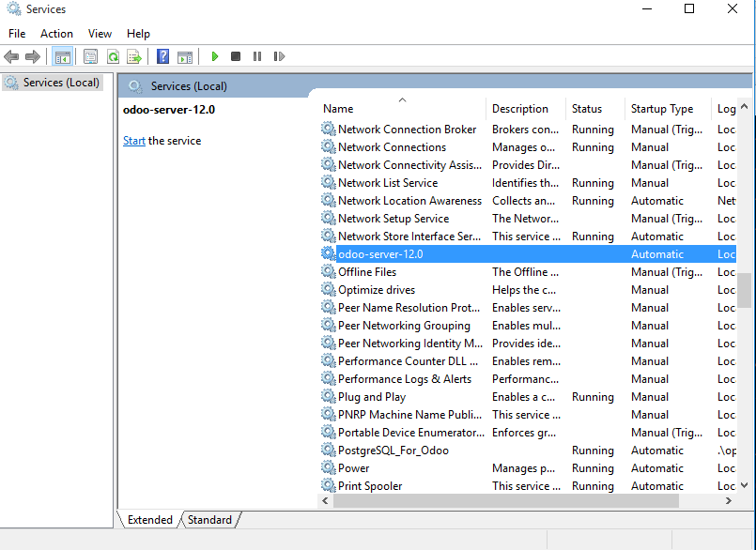Click the Refresh toolbar icon

(113, 57)
